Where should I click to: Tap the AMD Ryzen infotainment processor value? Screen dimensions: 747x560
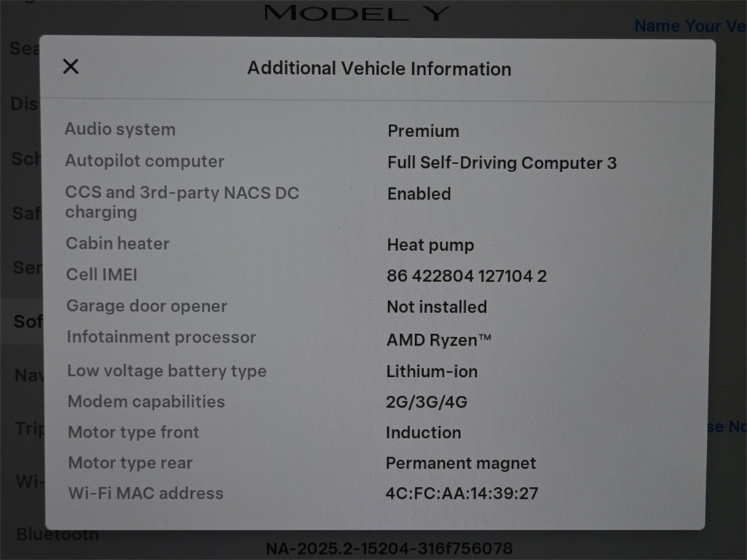[x=438, y=340]
